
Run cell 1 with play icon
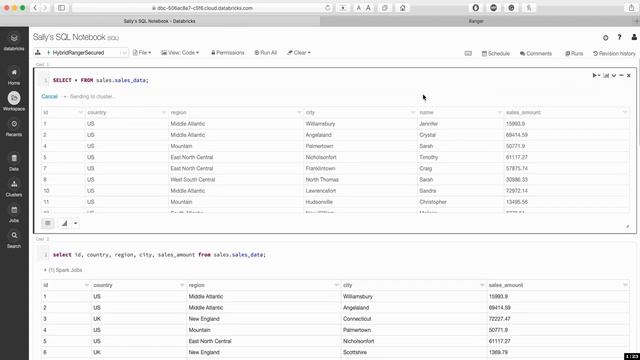[595, 76]
